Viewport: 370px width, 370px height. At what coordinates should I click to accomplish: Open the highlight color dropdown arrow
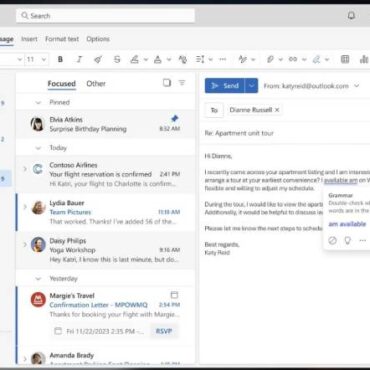(x=146, y=60)
